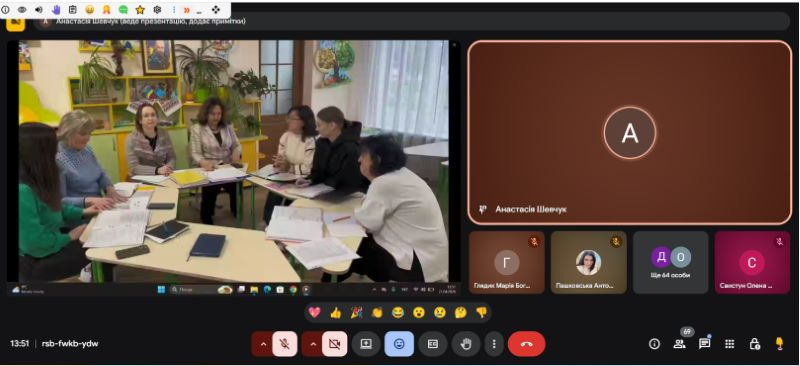800x366 pixels.
Task: Open the activities grid
Action: pos(730,344)
